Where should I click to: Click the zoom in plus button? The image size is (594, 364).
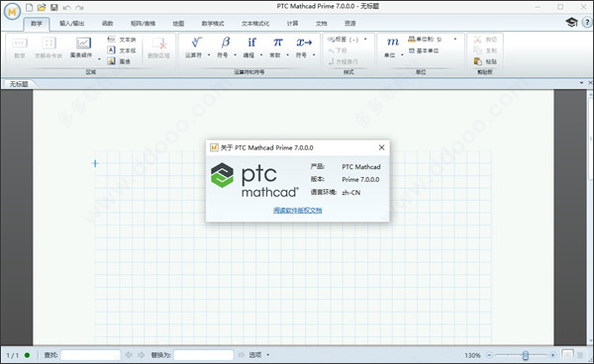click(x=552, y=355)
